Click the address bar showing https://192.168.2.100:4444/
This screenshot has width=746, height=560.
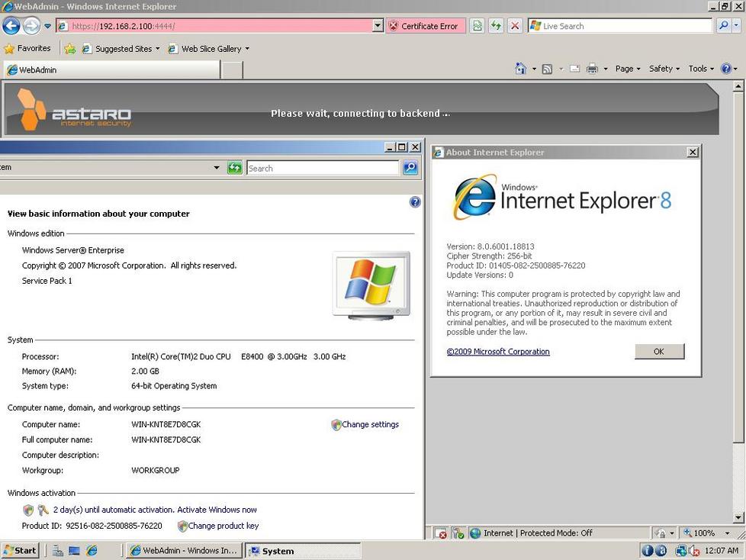[x=214, y=26]
